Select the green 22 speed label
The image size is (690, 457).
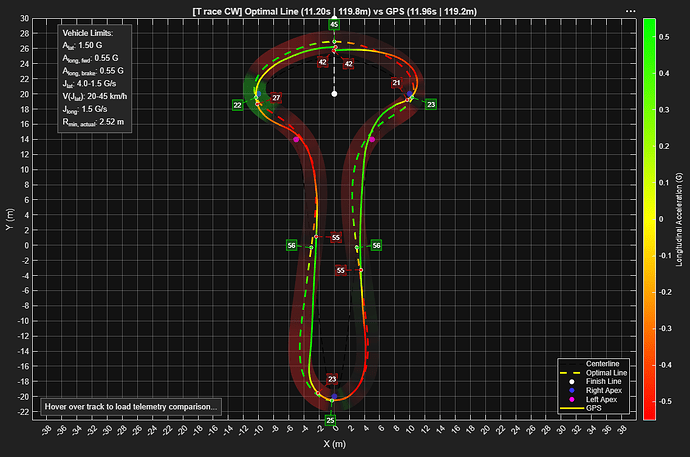click(238, 105)
